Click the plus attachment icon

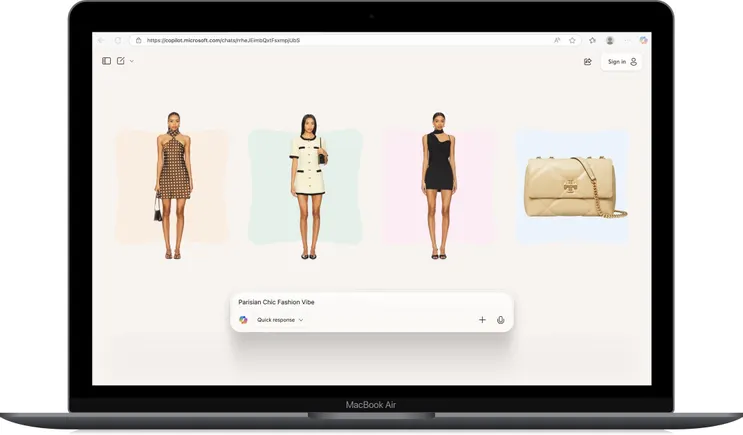pyautogui.click(x=482, y=320)
